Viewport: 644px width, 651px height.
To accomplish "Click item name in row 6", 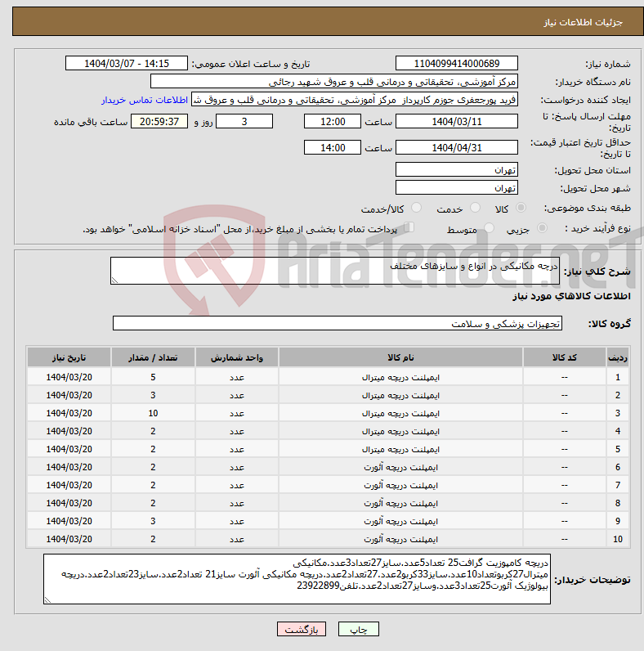I will [400, 468].
